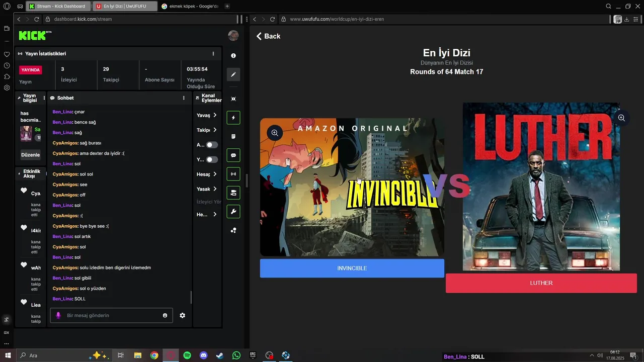644x362 pixels.
Task: Open Sohbet panel three-dot menu
Action: coord(184,98)
